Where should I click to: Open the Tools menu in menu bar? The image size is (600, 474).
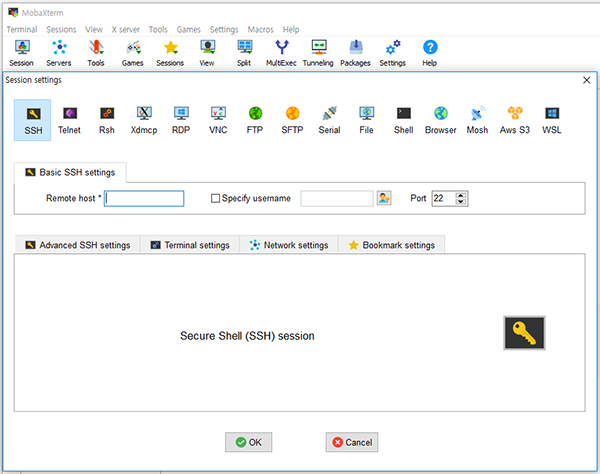tap(158, 29)
